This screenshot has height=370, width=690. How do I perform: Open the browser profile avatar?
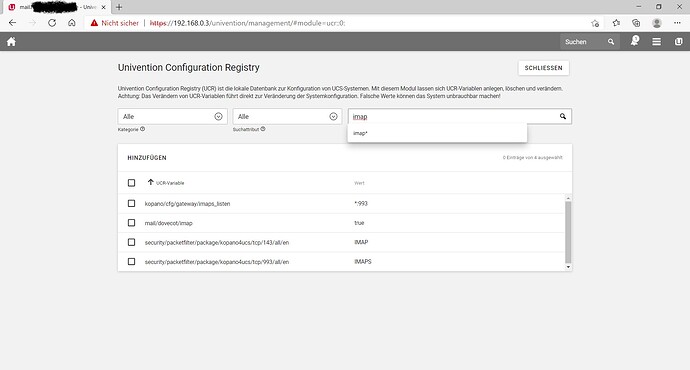(657, 23)
